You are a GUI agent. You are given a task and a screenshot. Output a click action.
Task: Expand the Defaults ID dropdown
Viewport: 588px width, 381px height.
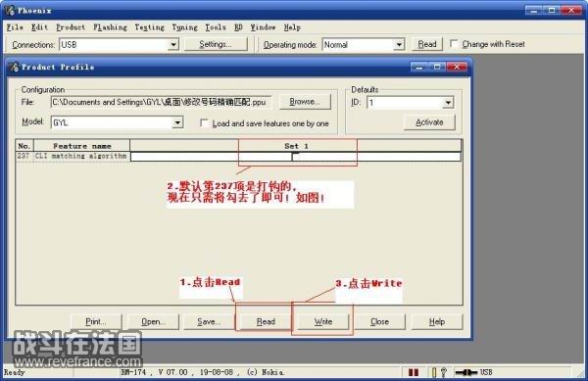448,102
